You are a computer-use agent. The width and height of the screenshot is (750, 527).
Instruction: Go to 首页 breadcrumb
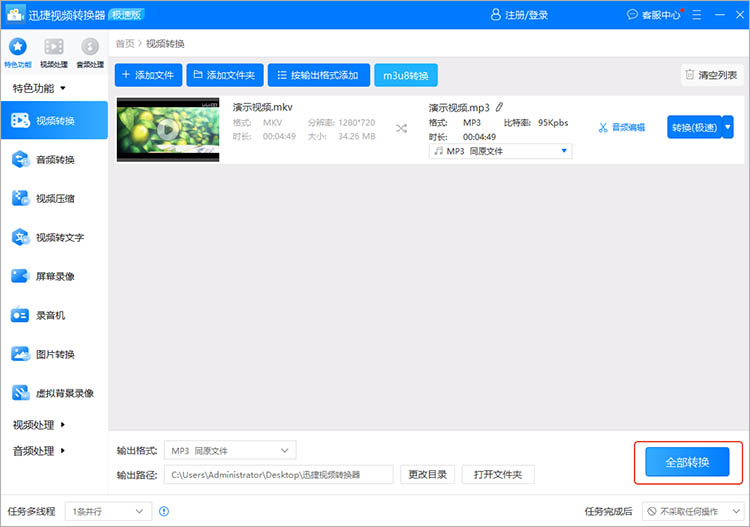(125, 44)
